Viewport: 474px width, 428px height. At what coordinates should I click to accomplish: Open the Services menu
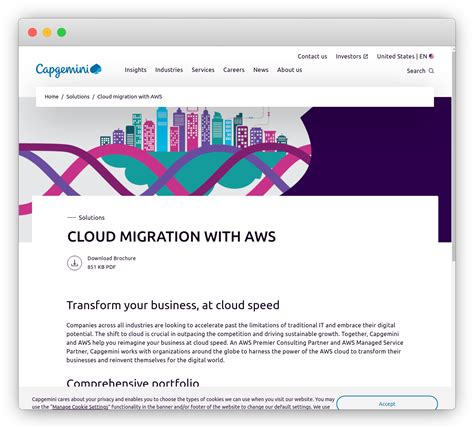(203, 70)
